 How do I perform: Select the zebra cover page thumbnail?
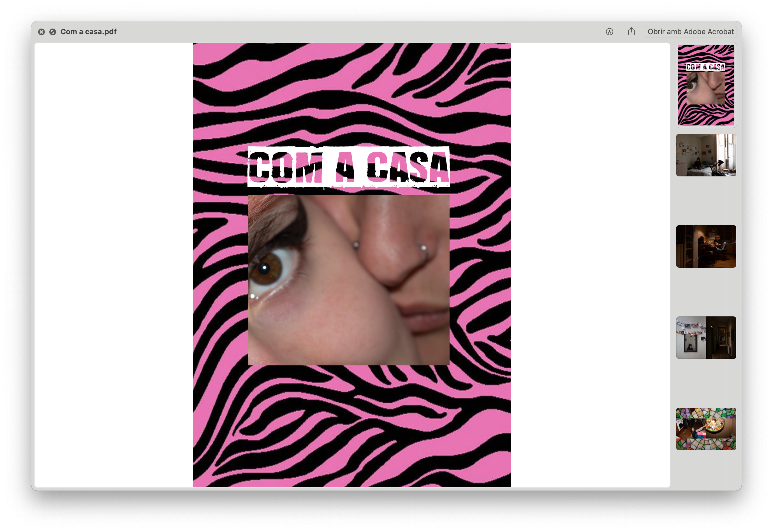(706, 85)
